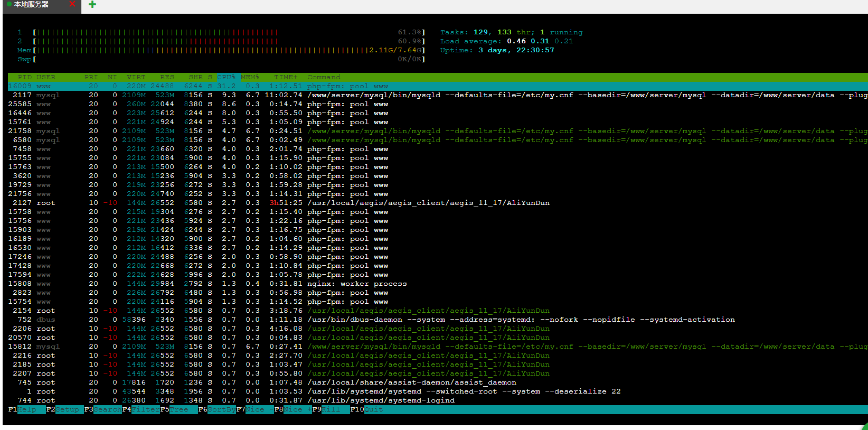Select php-fpm process row PID 19729
868x430 pixels.
coord(438,185)
